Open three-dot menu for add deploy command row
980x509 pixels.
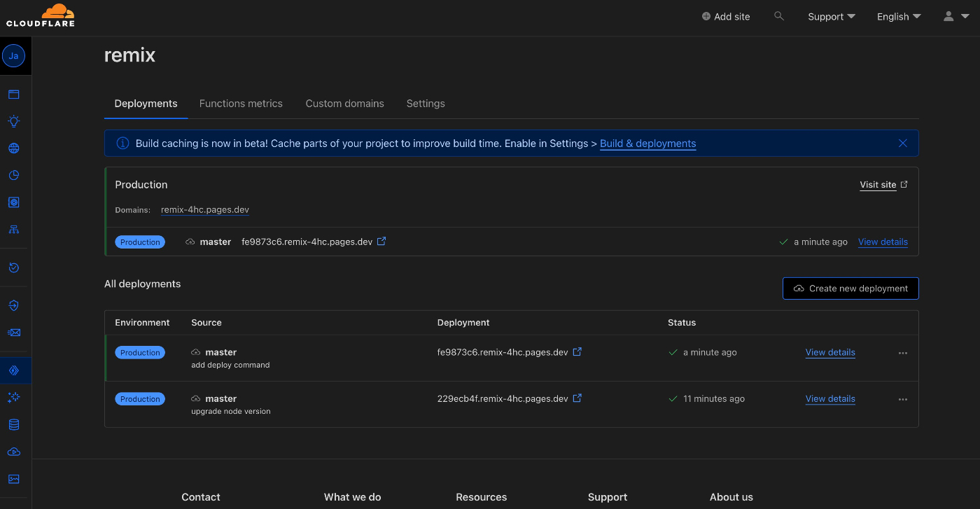(x=902, y=353)
